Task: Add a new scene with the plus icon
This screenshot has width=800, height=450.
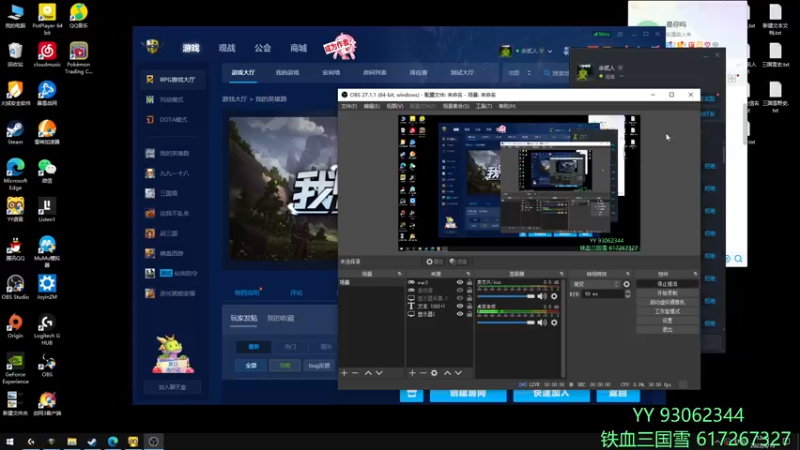Action: [x=344, y=373]
